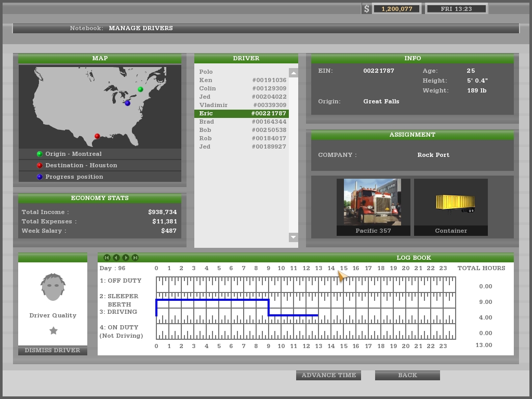532x399 pixels.
Task: Click the DRIVER panel header
Action: tap(246, 58)
